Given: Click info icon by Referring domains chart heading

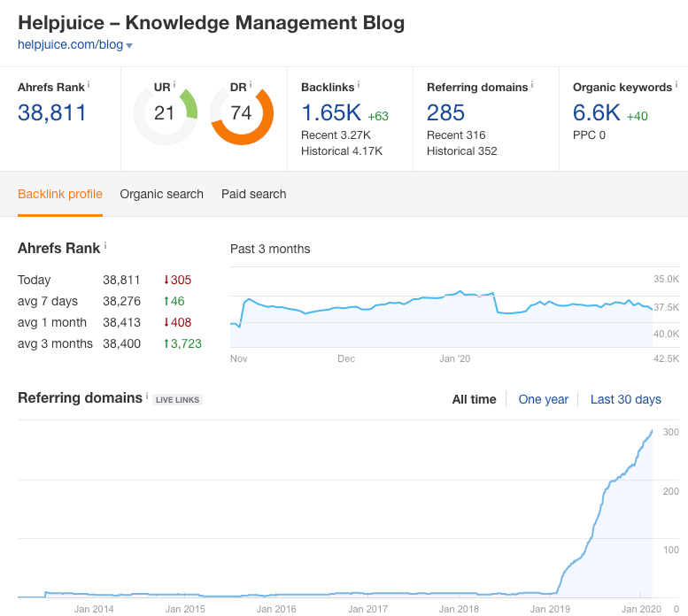Looking at the screenshot, I should coord(147,396).
